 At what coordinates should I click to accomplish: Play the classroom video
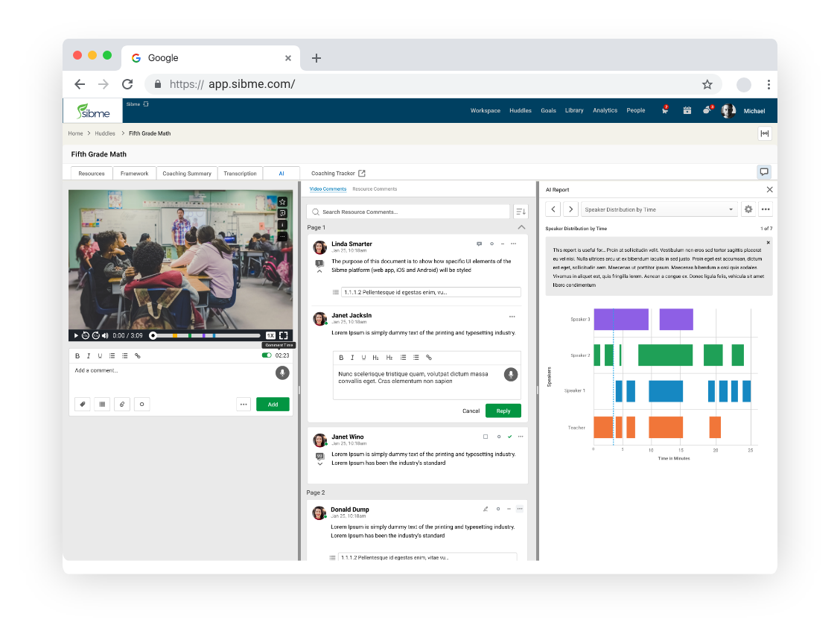tap(76, 335)
